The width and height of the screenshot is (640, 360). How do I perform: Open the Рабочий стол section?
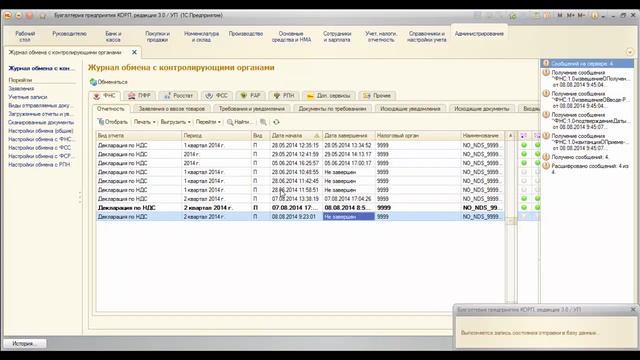click(25, 37)
